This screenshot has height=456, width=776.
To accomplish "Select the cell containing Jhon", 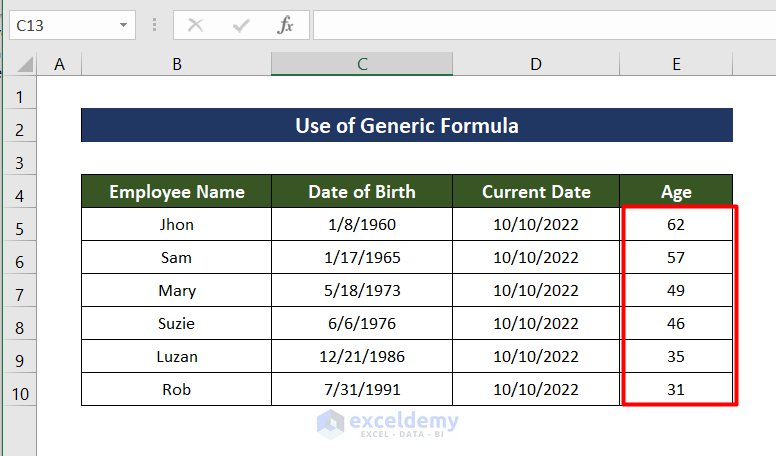I will click(176, 225).
